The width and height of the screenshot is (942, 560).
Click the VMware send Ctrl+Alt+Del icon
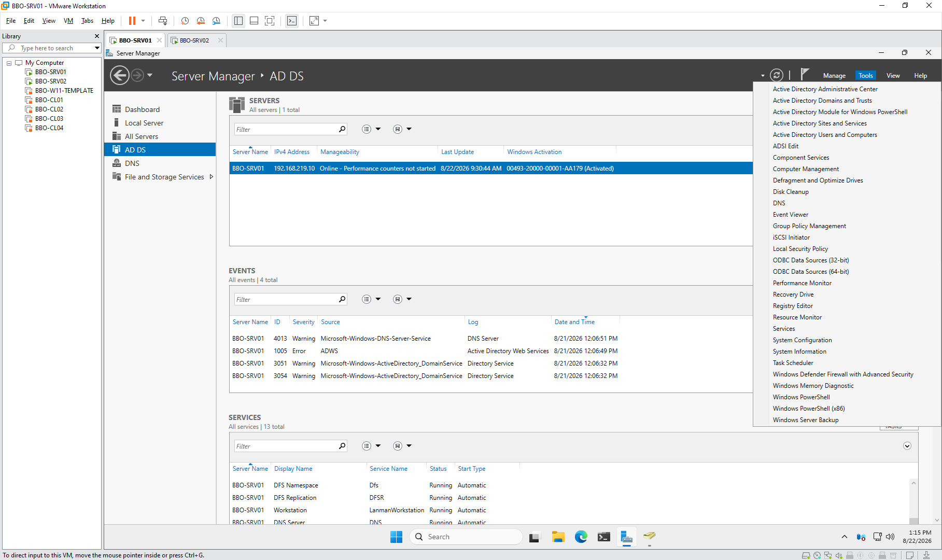(x=163, y=21)
